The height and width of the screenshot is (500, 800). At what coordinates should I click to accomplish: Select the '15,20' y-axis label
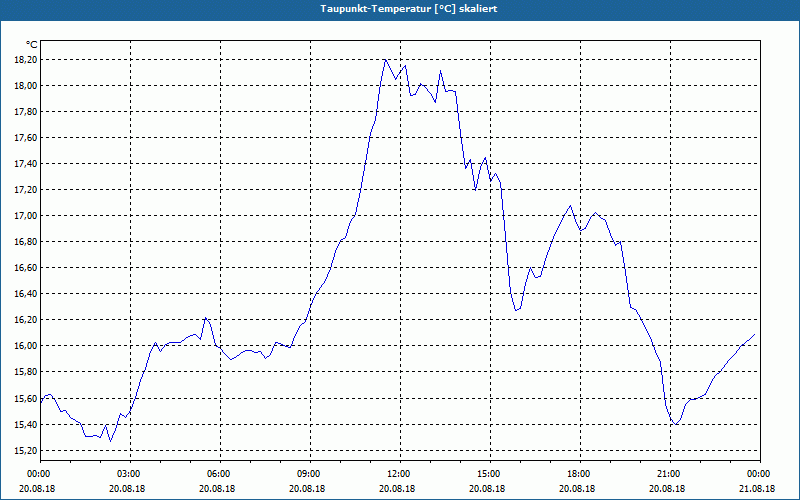(25, 451)
